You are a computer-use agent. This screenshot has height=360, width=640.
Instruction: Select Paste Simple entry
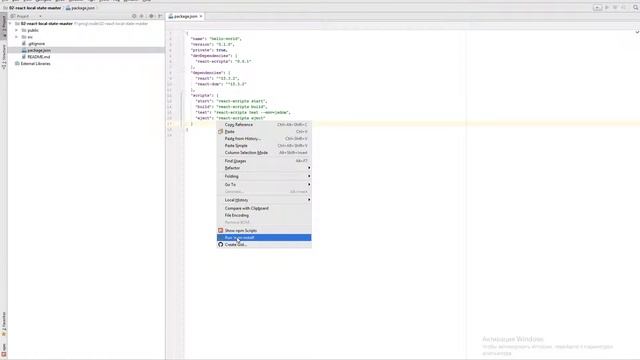pos(264,146)
